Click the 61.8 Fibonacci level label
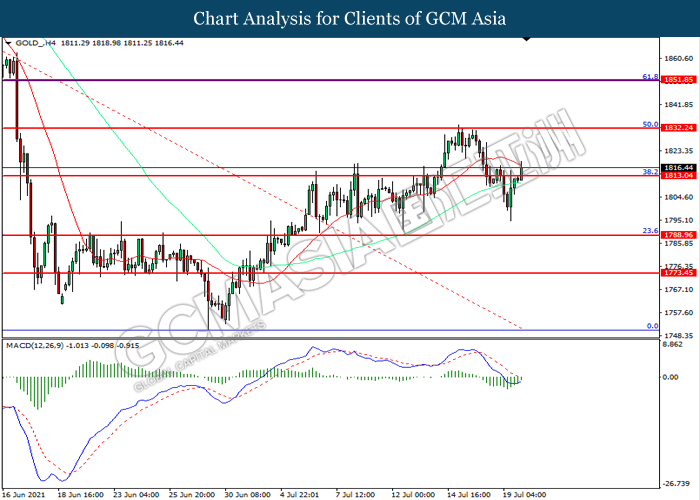 click(648, 76)
